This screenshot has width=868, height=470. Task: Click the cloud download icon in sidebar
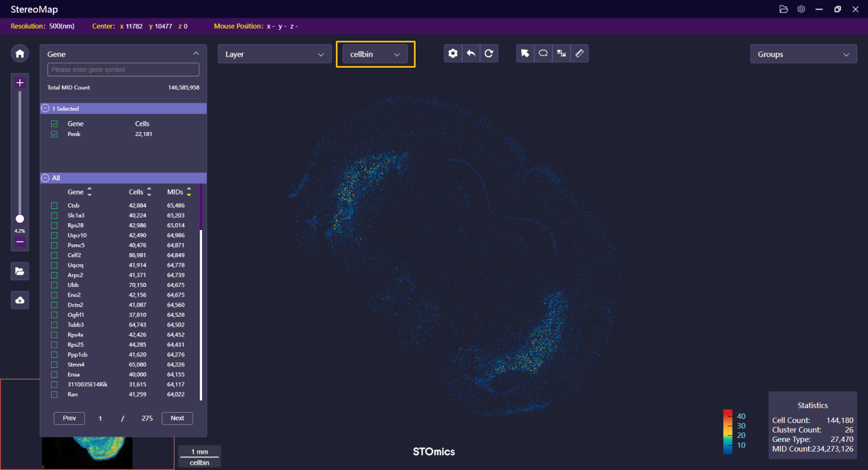click(x=20, y=300)
